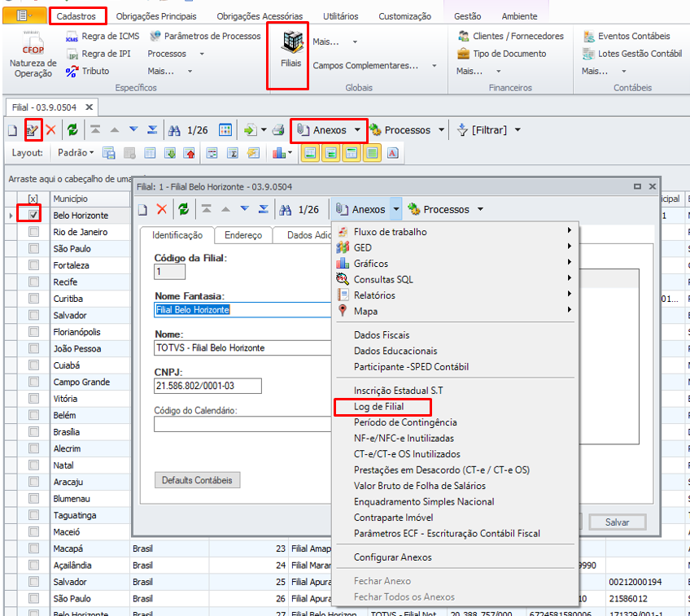This screenshot has height=616, width=690.
Task: Expand Processos dropdown in Específicos group
Action: (202, 54)
